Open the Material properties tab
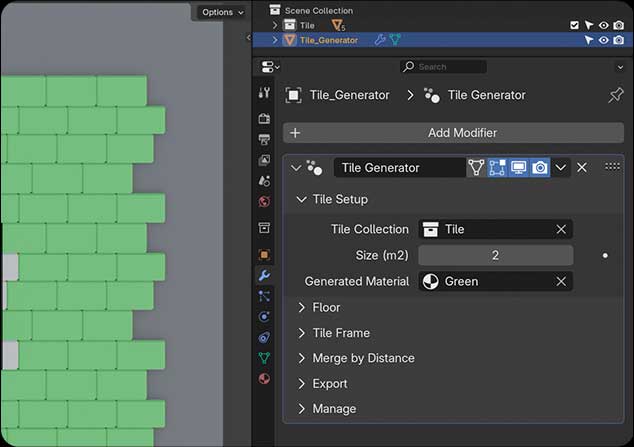Screen dimensions: 634x447 pyautogui.click(x=264, y=379)
